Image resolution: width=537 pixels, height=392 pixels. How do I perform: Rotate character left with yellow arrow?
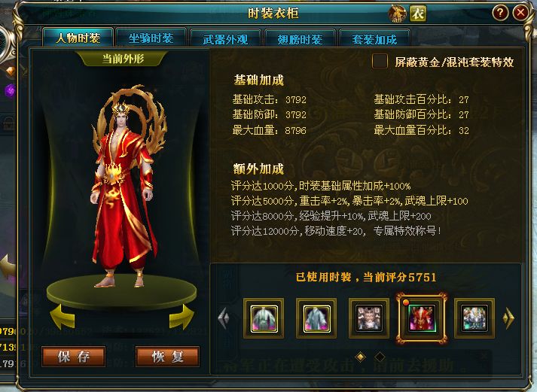click(63, 317)
